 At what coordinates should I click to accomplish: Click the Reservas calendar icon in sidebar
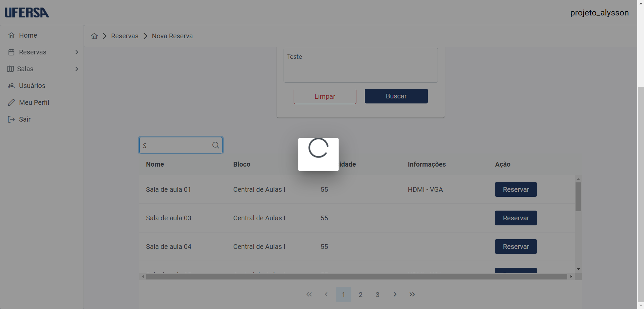(11, 52)
